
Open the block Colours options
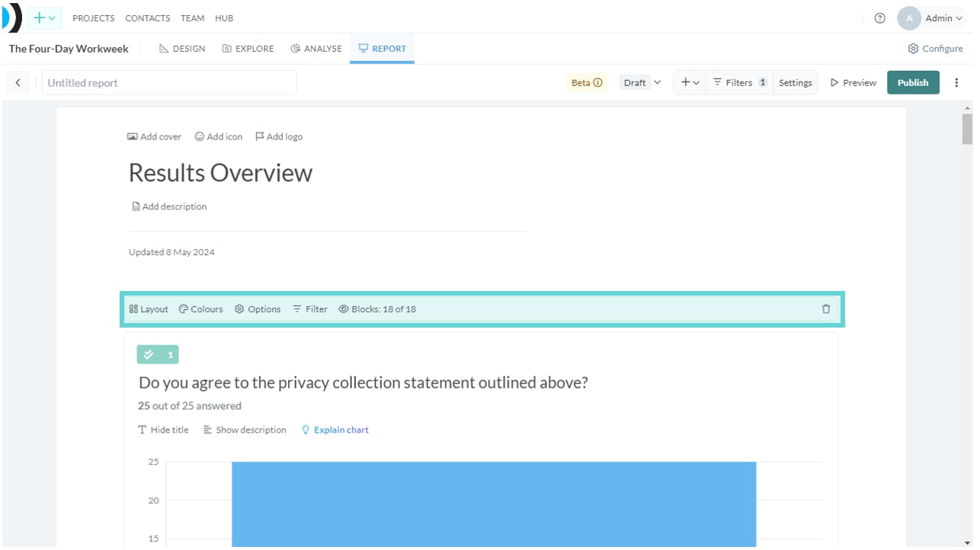click(x=200, y=309)
